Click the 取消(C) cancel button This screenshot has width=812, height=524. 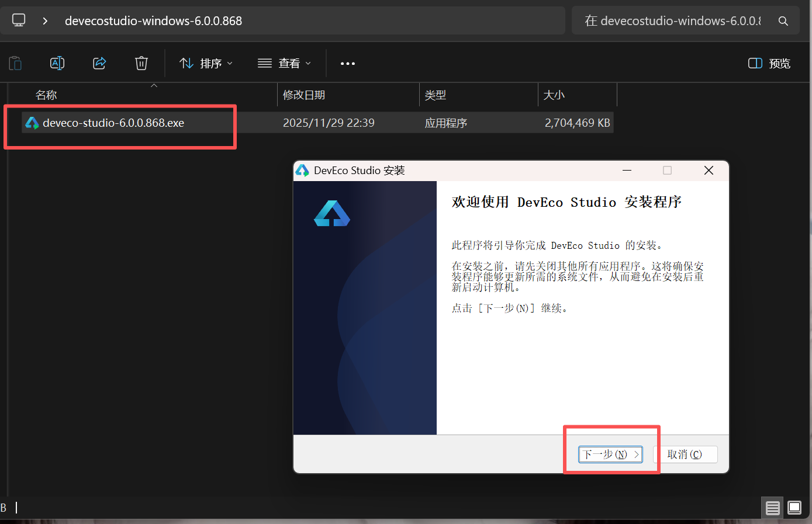coord(685,454)
